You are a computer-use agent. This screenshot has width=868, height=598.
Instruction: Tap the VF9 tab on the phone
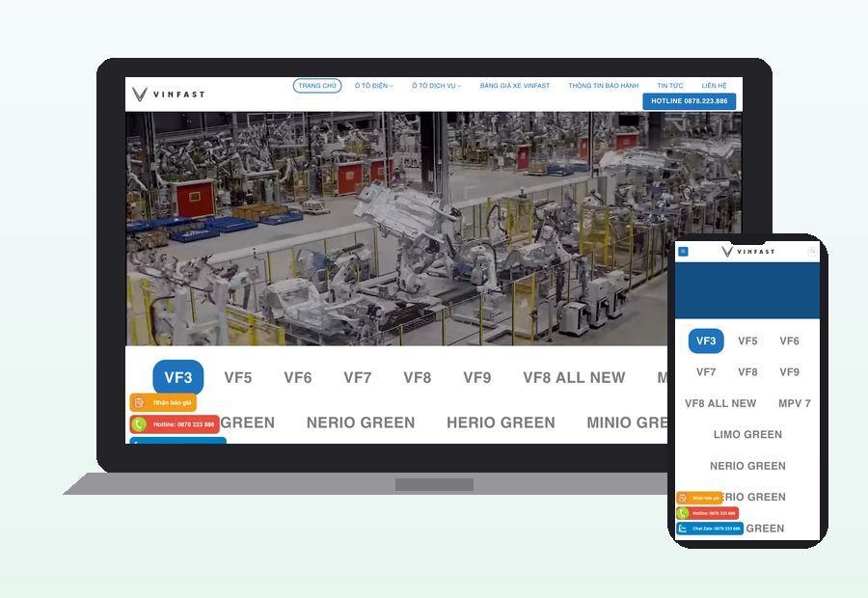click(x=789, y=372)
